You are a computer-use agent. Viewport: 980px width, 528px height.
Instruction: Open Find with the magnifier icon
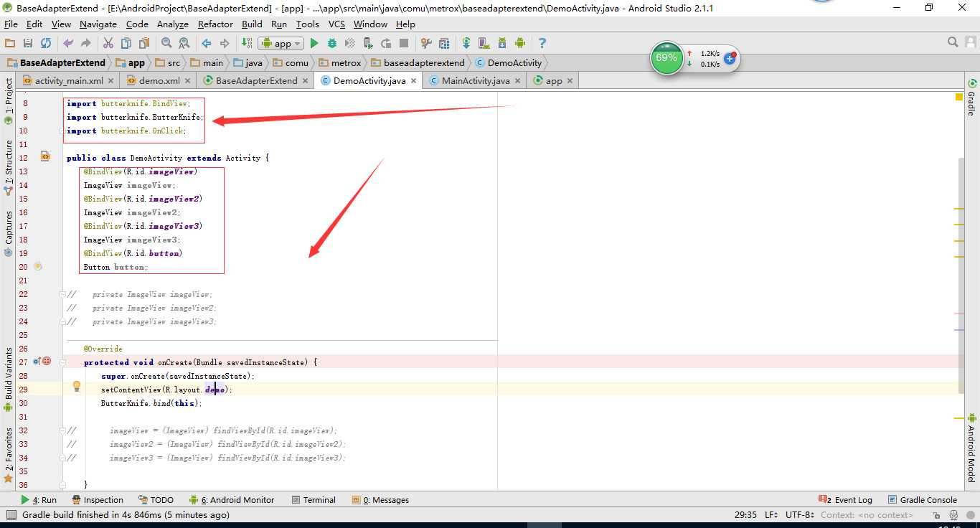(x=166, y=44)
